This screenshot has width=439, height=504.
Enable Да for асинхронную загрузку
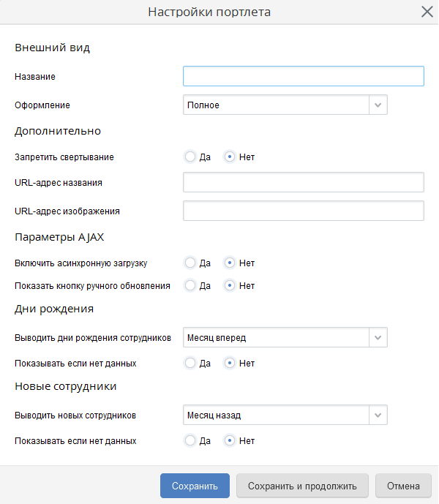coord(190,263)
